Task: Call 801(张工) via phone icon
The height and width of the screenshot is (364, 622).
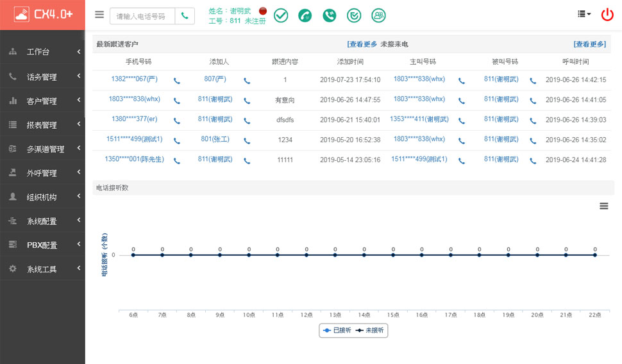Action: 247,141
